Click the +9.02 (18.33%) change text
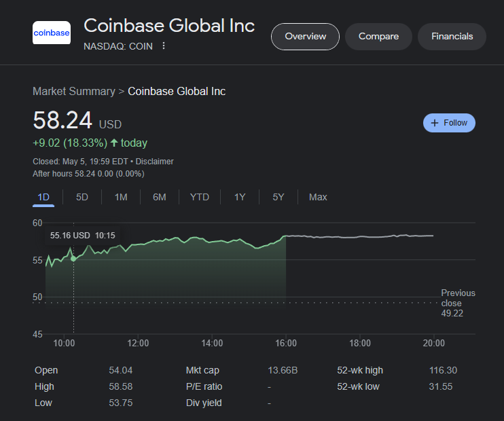The height and width of the screenshot is (421, 504). pos(70,143)
